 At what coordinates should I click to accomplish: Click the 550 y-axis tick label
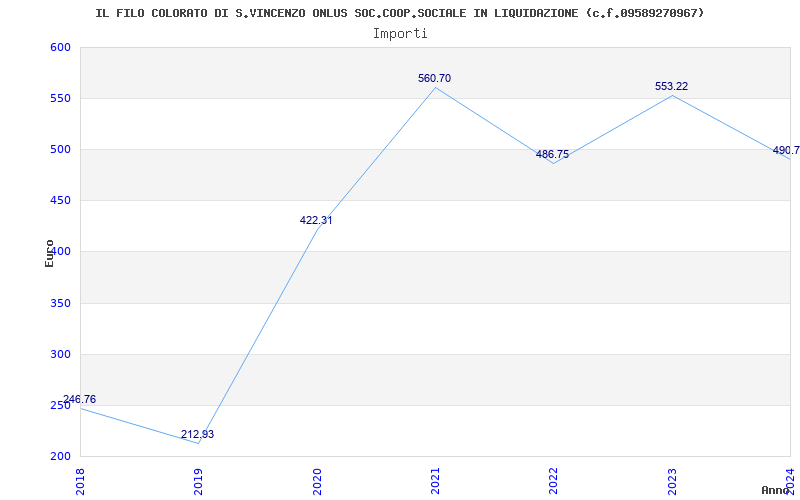point(60,98)
